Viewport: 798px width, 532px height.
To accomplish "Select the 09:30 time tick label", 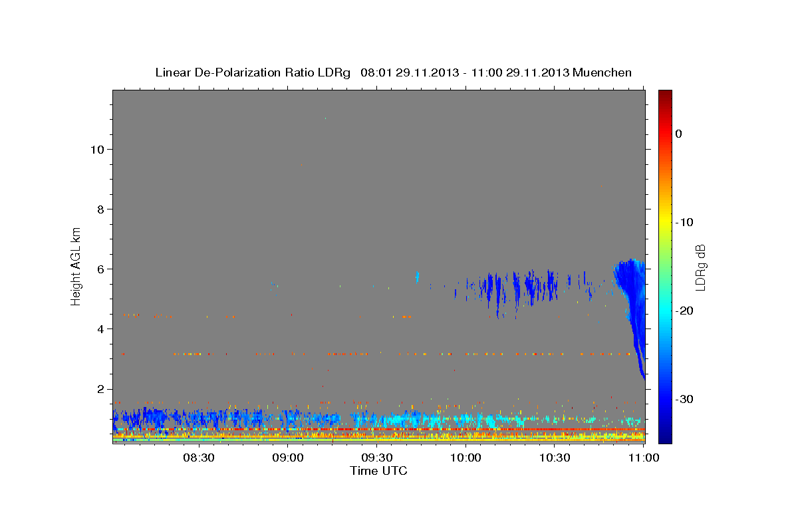I will coord(377,458).
